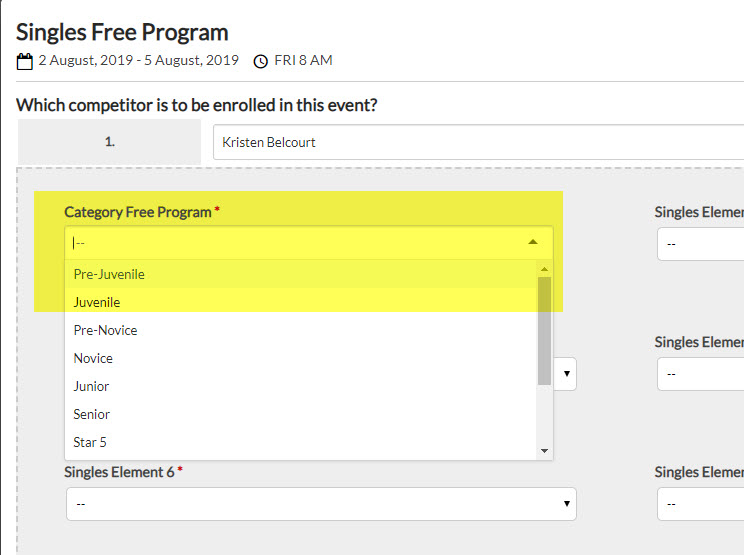Click the clock icon beside FRI 8 AM
Viewport: 744px width, 555px height.
click(260, 61)
